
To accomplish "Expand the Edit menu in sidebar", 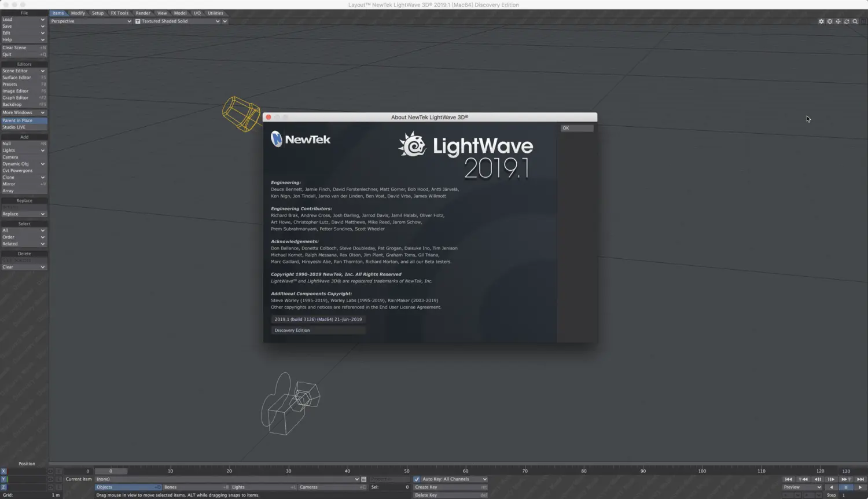I will click(x=24, y=33).
